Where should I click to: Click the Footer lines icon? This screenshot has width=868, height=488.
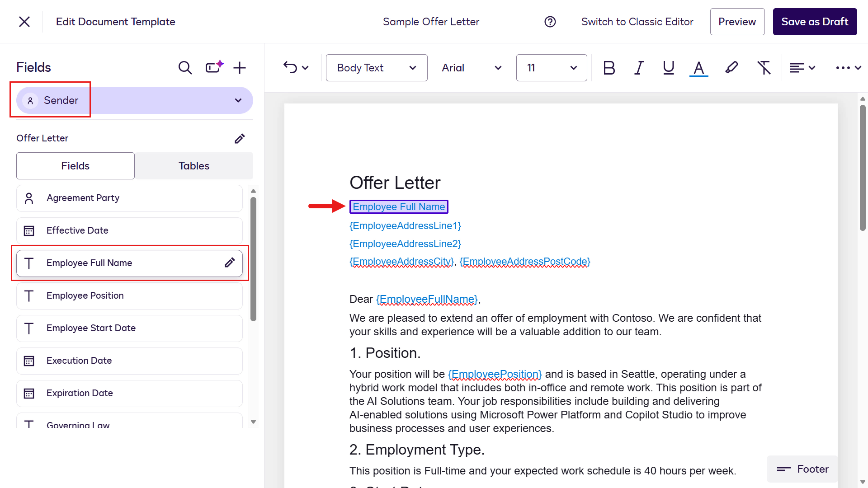pyautogui.click(x=783, y=469)
